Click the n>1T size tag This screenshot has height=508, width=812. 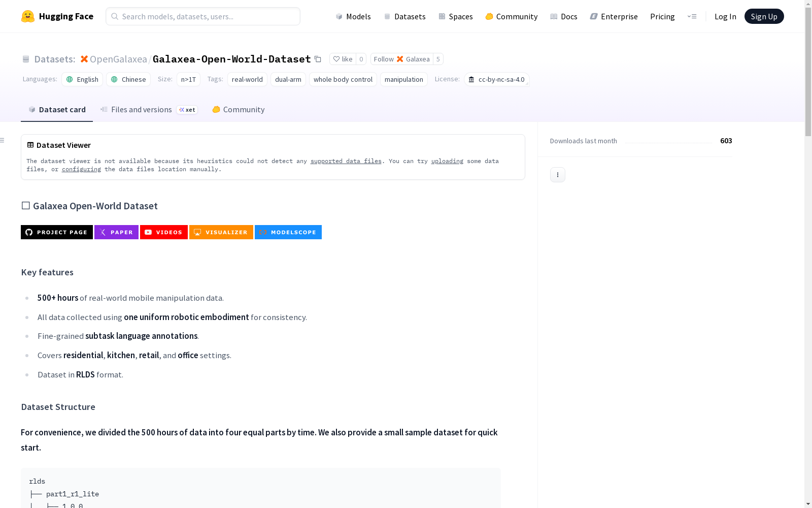point(188,79)
